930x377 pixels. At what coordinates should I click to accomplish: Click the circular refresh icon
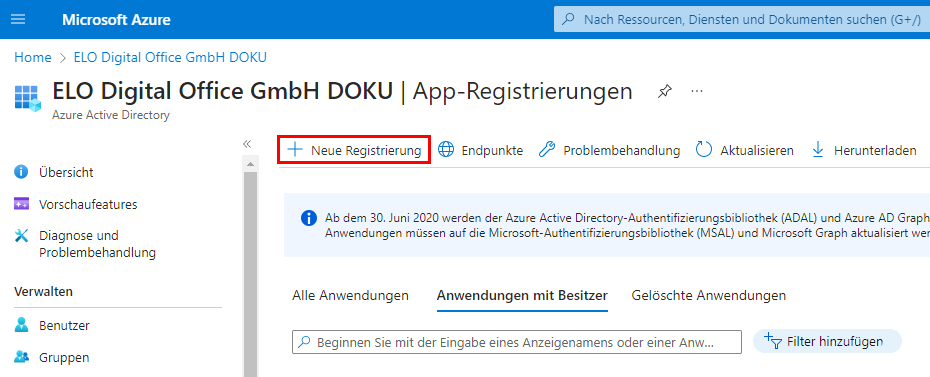click(x=703, y=150)
